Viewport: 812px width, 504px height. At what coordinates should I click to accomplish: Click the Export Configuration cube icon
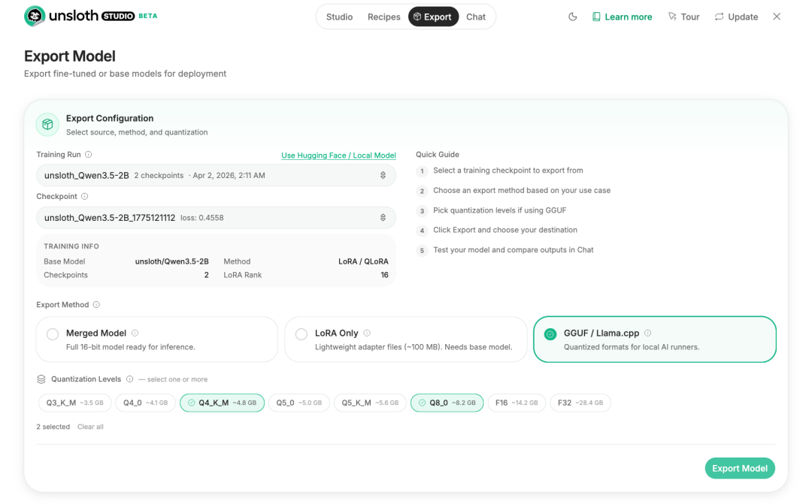coord(47,124)
